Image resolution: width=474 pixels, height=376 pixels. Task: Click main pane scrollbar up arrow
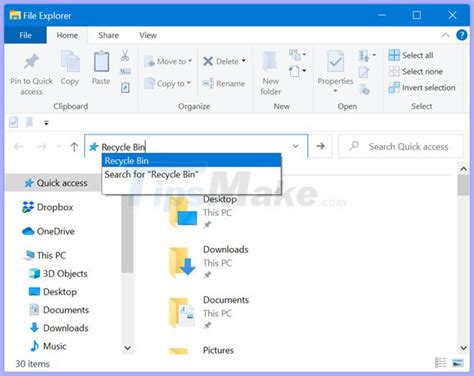pyautogui.click(x=463, y=169)
